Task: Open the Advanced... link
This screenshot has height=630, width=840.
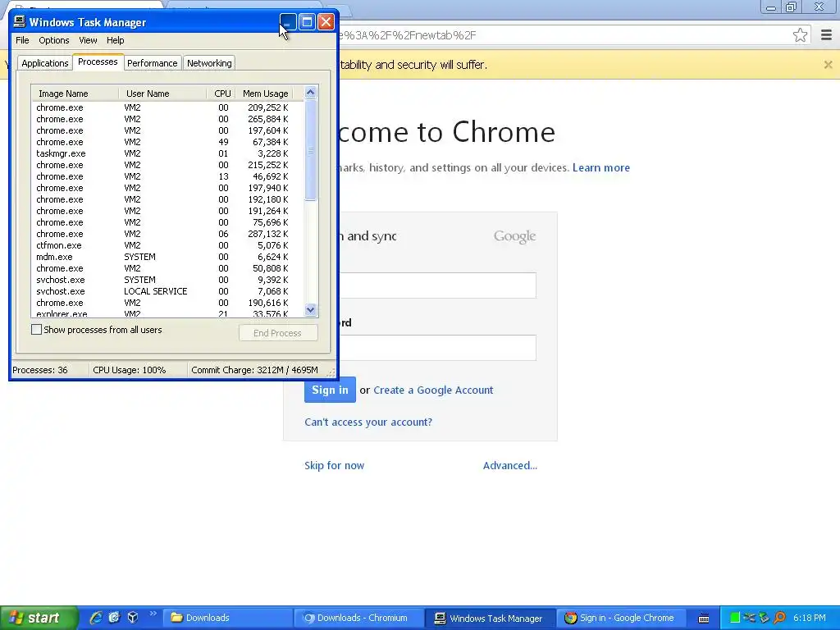Action: (510, 466)
